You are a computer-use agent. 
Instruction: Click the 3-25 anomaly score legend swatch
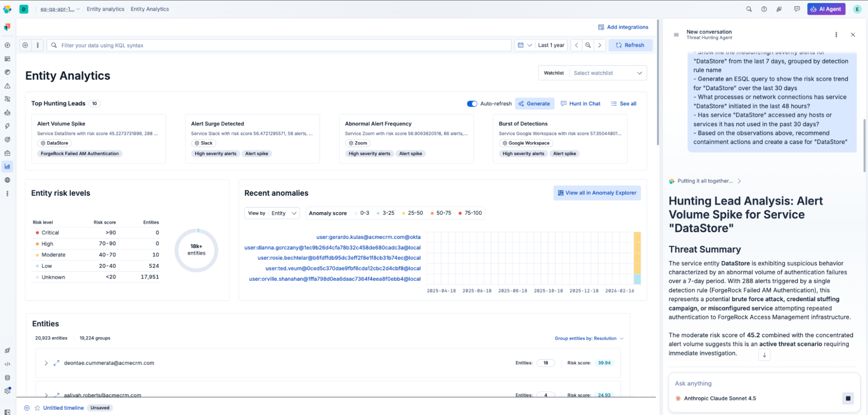tap(378, 213)
